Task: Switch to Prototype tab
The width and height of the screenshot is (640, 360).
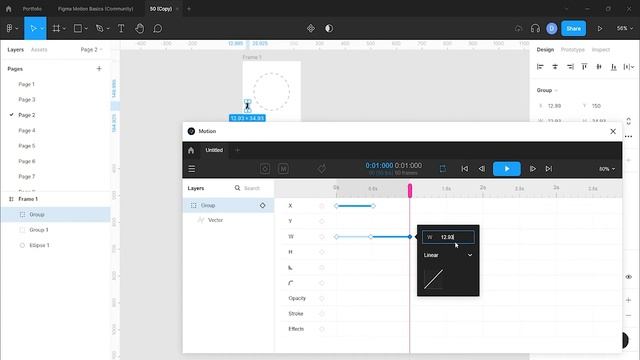Action: [x=572, y=49]
